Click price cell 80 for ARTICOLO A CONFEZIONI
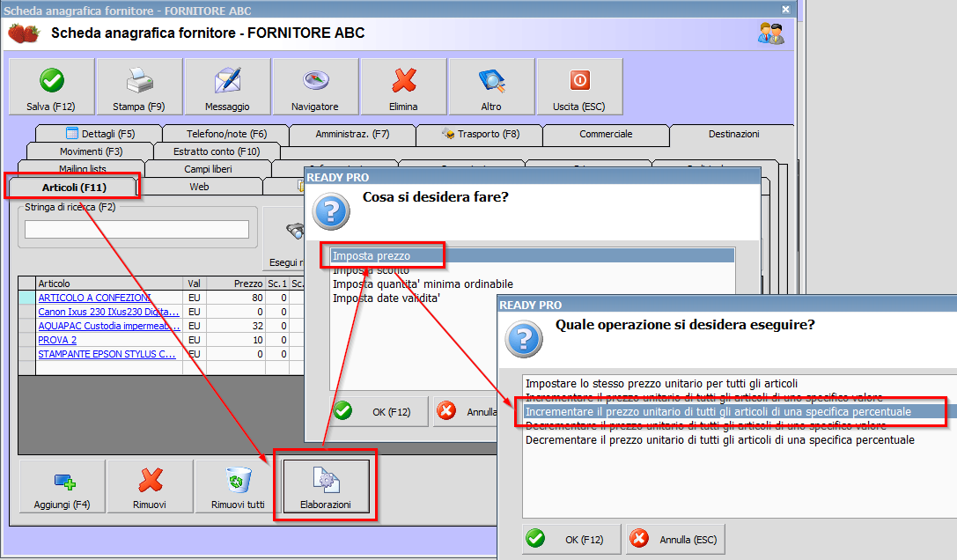This screenshot has height=560, width=957. click(236, 298)
